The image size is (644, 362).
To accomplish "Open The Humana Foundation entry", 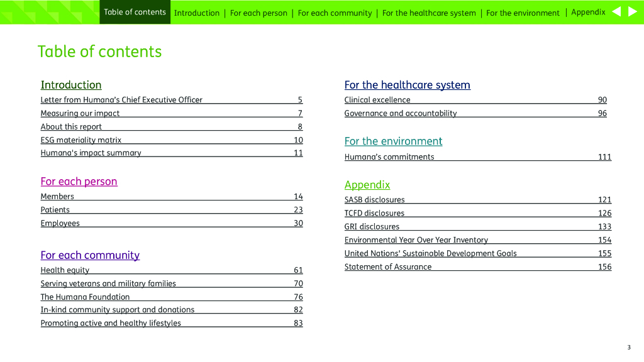I will click(172, 297).
